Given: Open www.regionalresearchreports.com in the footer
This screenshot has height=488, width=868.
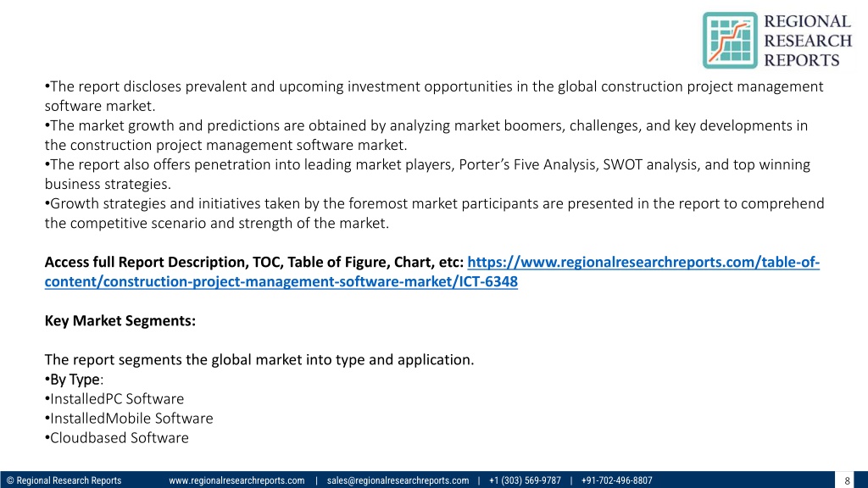Looking at the screenshot, I should click(236, 480).
